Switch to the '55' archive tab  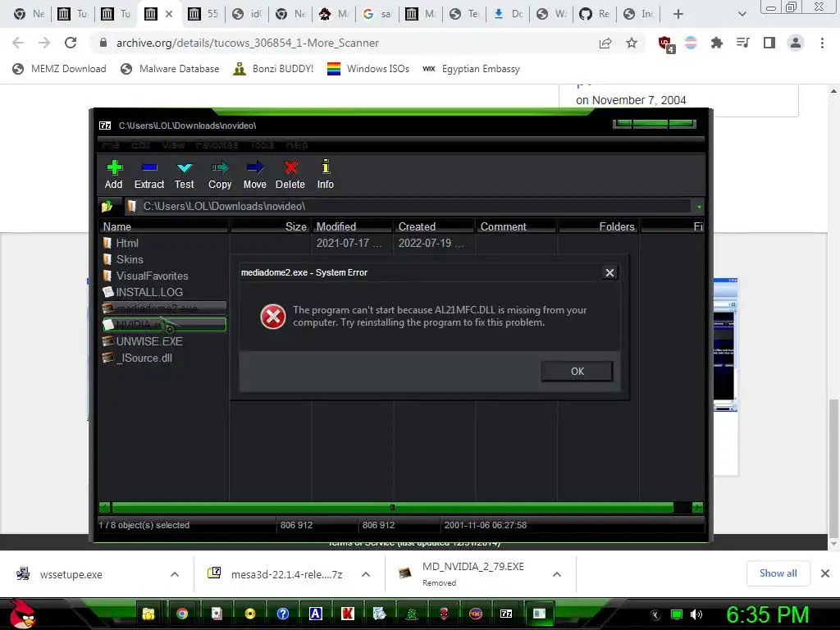click(x=203, y=14)
